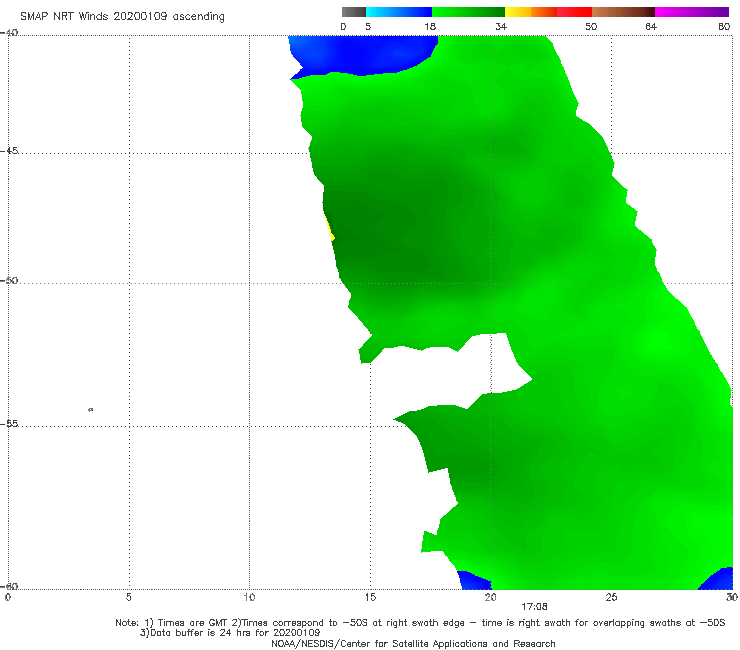Click the magenta-purple segment of the color scale
Viewport: 740px width, 650px height.
(x=692, y=12)
